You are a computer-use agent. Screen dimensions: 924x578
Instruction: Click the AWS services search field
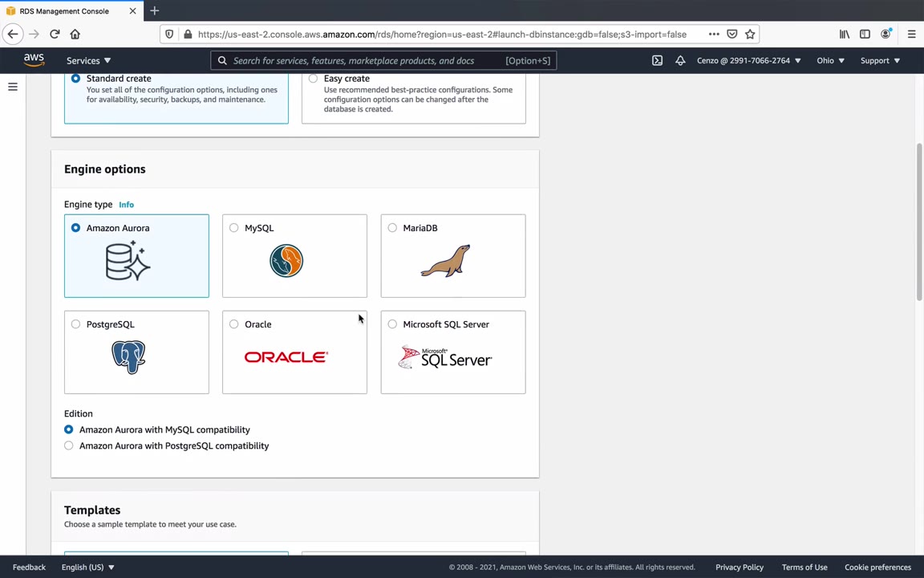383,60
